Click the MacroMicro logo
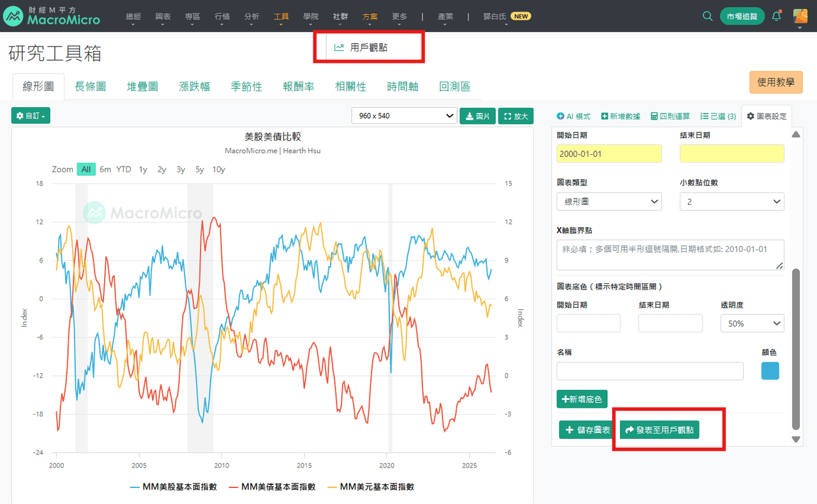Image resolution: width=817 pixels, height=504 pixels. click(52, 16)
